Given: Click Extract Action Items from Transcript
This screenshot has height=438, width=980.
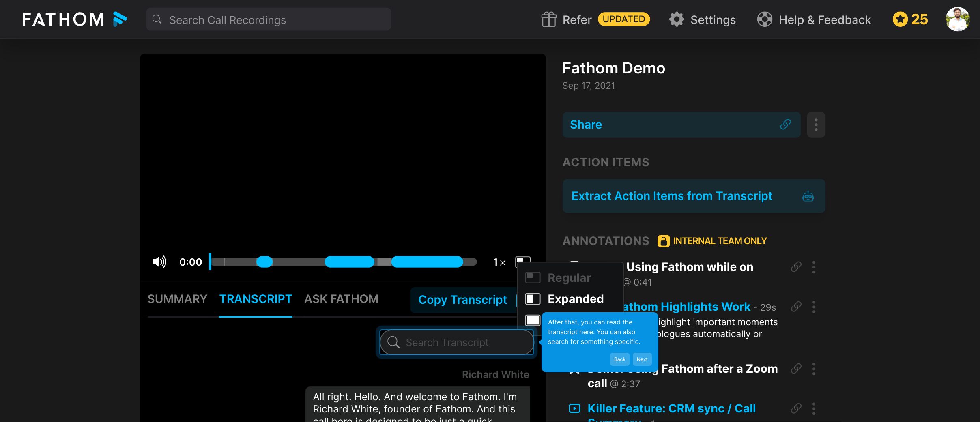Looking at the screenshot, I should (694, 196).
